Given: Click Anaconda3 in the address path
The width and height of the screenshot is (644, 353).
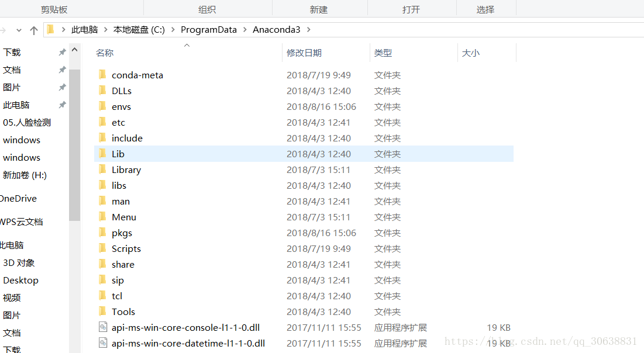Looking at the screenshot, I should pyautogui.click(x=277, y=30).
